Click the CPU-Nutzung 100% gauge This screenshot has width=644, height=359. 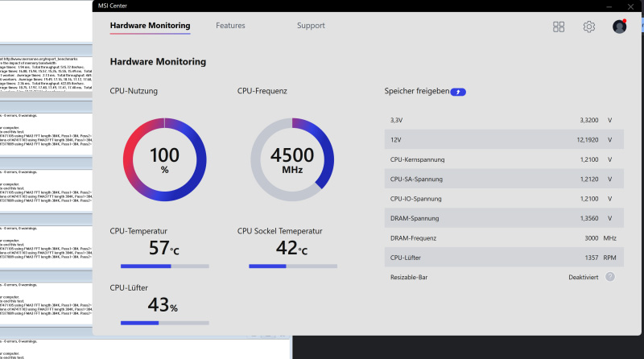coord(165,160)
